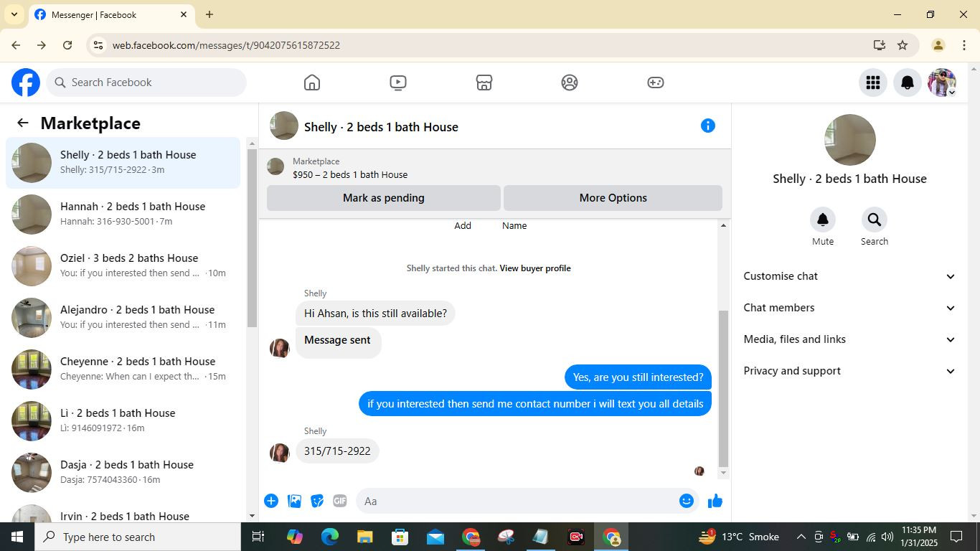Expand Customise chat section
Image resolution: width=980 pixels, height=551 pixels.
tap(849, 276)
